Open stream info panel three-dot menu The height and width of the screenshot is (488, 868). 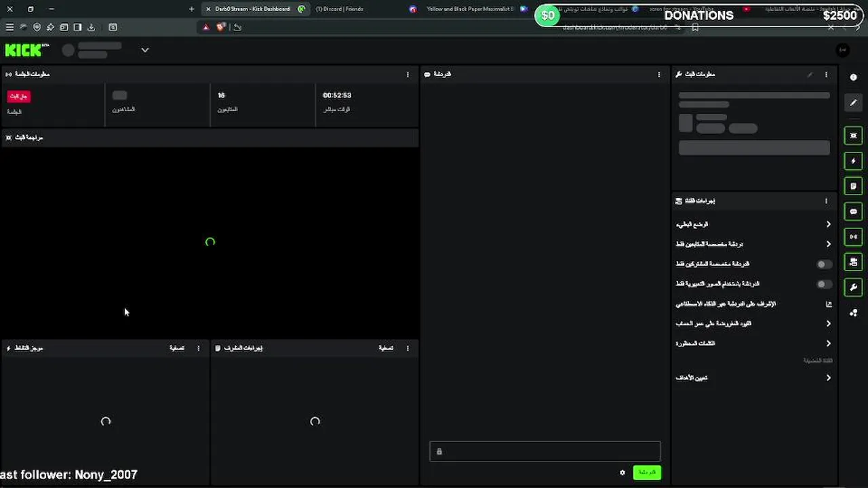(826, 75)
